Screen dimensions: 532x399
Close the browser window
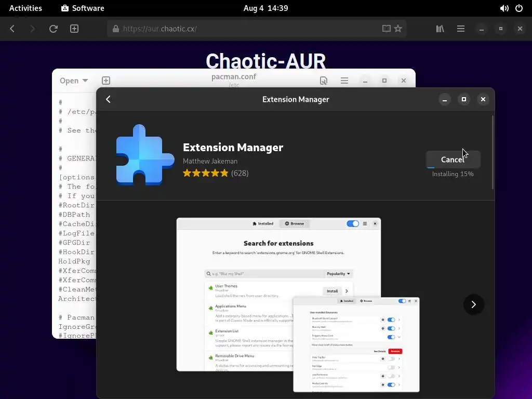coord(520,29)
